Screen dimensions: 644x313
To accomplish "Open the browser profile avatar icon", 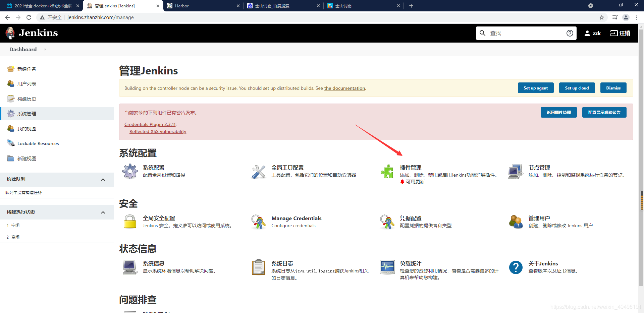I will [x=626, y=17].
